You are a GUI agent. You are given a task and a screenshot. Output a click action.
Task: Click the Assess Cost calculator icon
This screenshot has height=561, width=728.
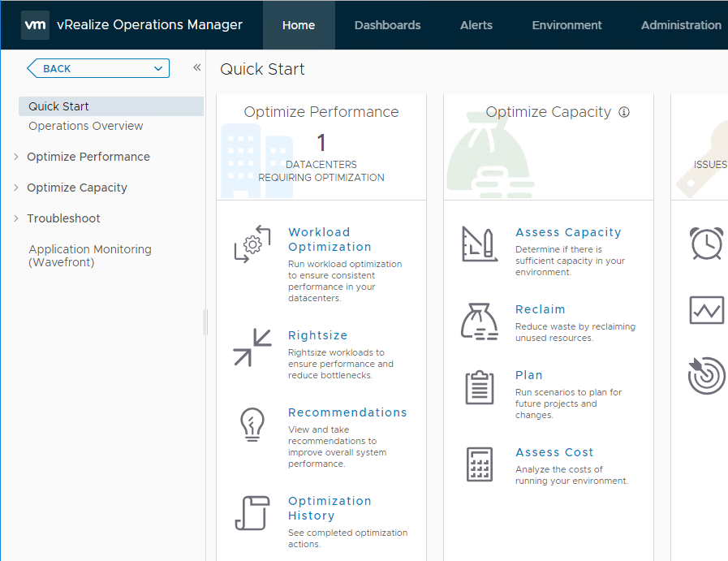[x=479, y=464]
